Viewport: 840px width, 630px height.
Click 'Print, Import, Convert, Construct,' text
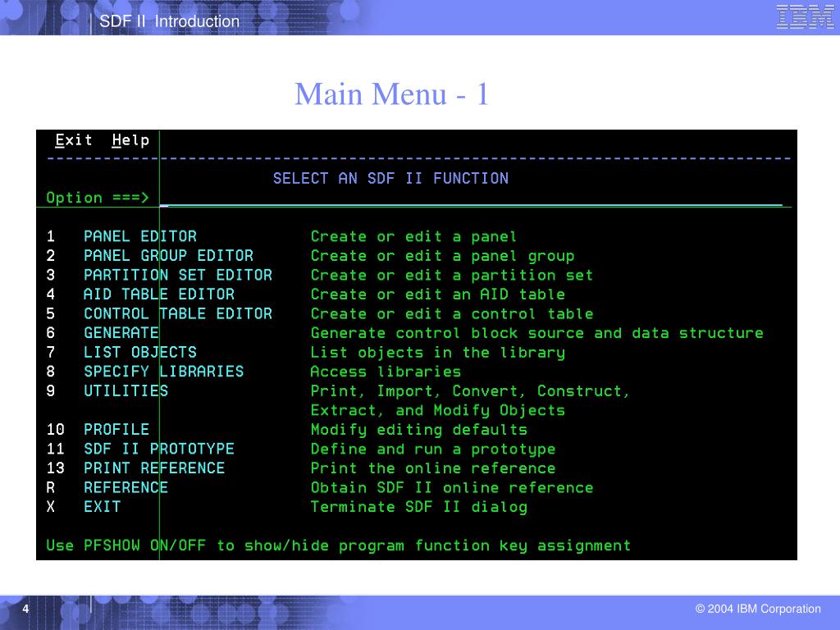[x=470, y=391]
